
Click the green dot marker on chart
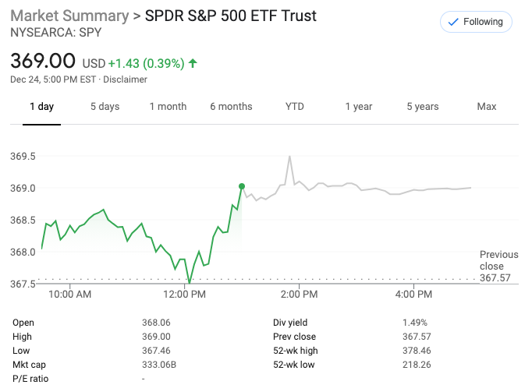point(242,186)
